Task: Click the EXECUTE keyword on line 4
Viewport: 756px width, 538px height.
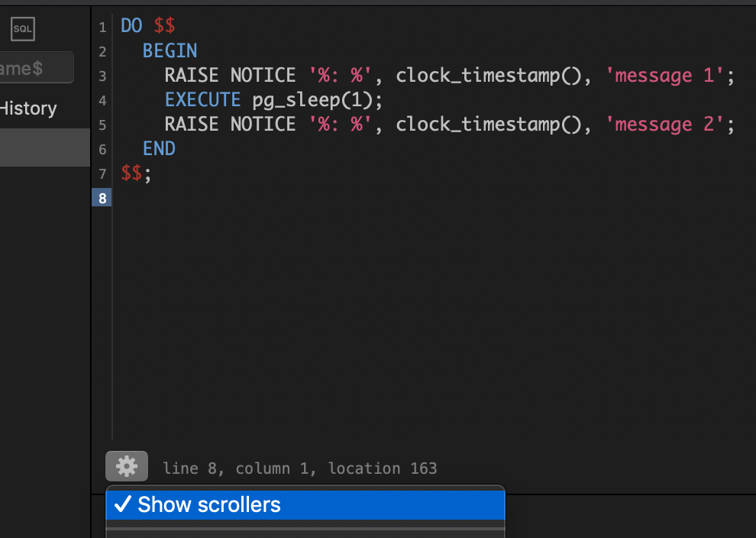Action: (x=202, y=99)
